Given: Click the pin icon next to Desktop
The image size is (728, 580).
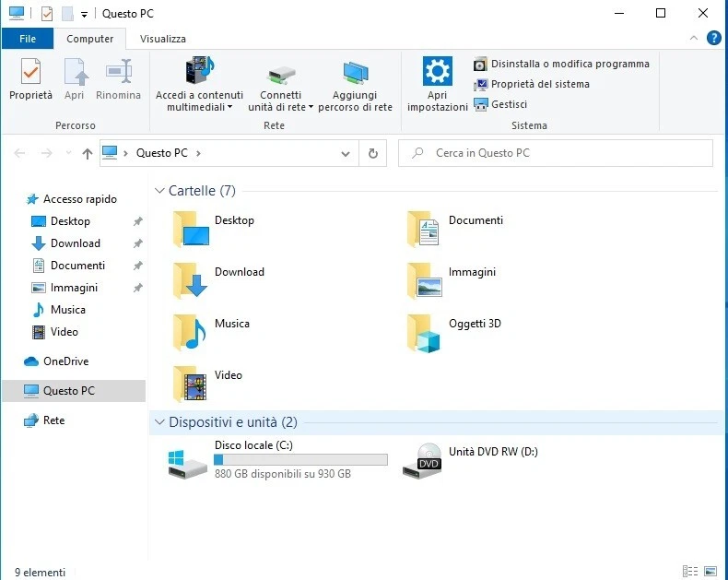Looking at the screenshot, I should click(138, 221).
